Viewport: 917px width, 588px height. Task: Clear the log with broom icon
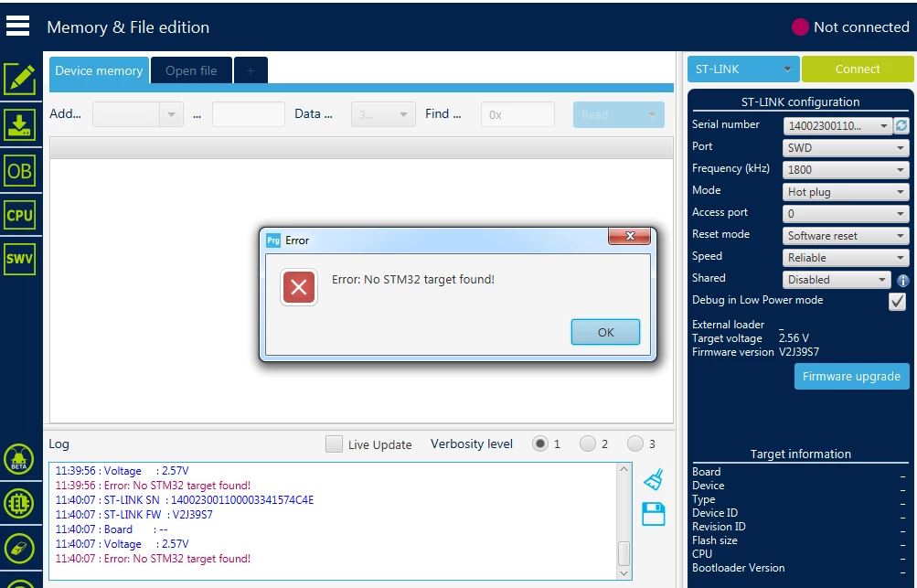pos(654,479)
